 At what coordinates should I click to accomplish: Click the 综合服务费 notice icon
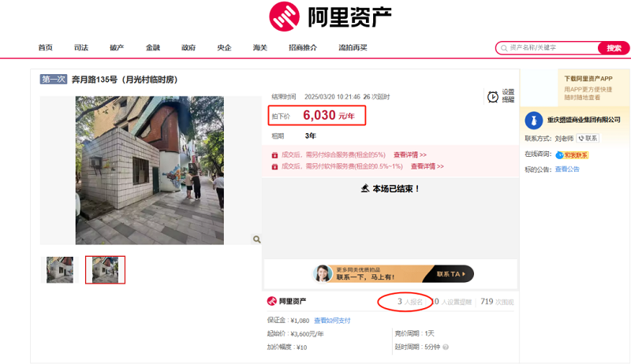pos(274,155)
